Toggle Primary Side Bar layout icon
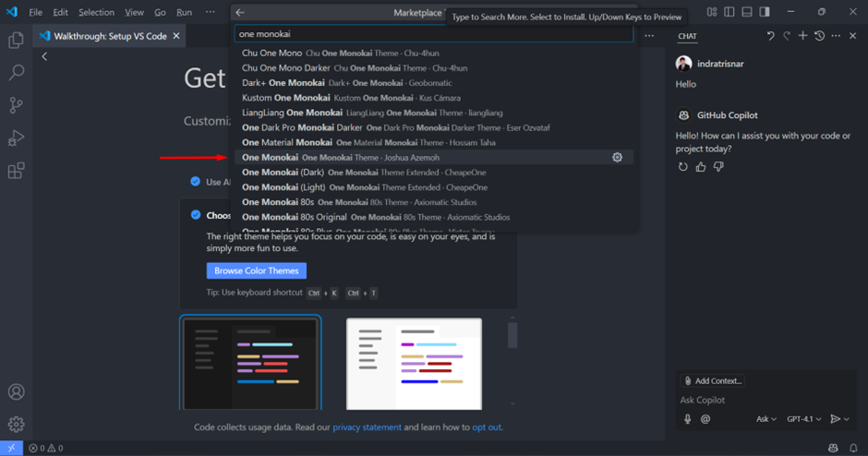The image size is (868, 456). pos(729,12)
